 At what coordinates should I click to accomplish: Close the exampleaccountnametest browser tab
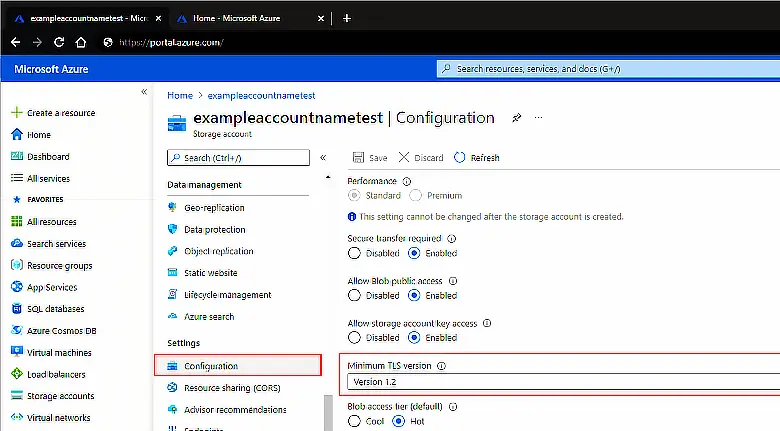point(158,18)
